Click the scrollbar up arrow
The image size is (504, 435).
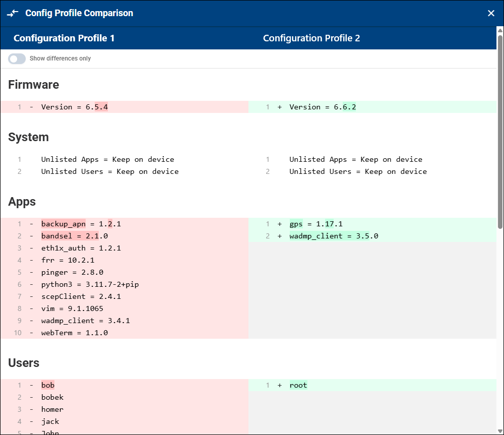(500, 31)
